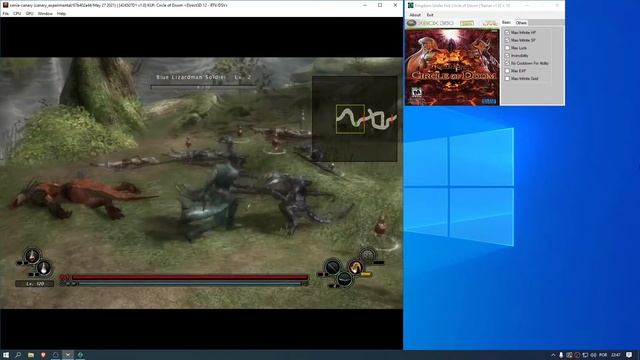Click the emulator window title bar icon
640x360 pixels.
click(5, 5)
